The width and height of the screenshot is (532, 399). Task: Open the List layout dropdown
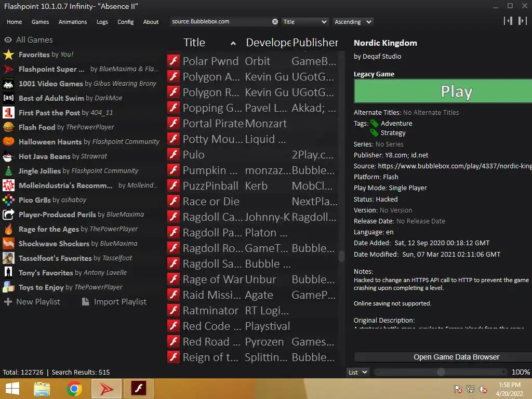pyautogui.click(x=357, y=372)
